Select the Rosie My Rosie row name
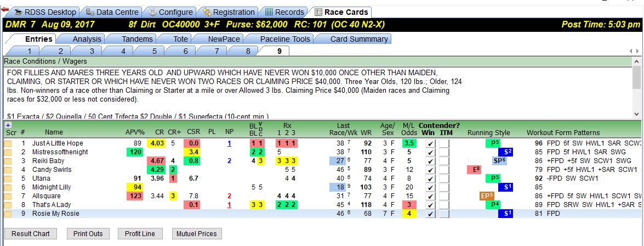This screenshot has width=644, height=246. tap(56, 214)
